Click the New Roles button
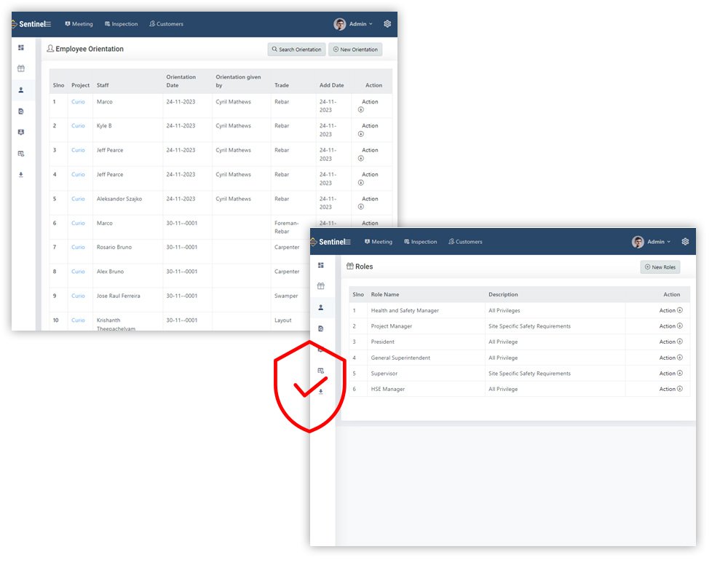Viewport: 728px width, 568px height. tap(660, 267)
